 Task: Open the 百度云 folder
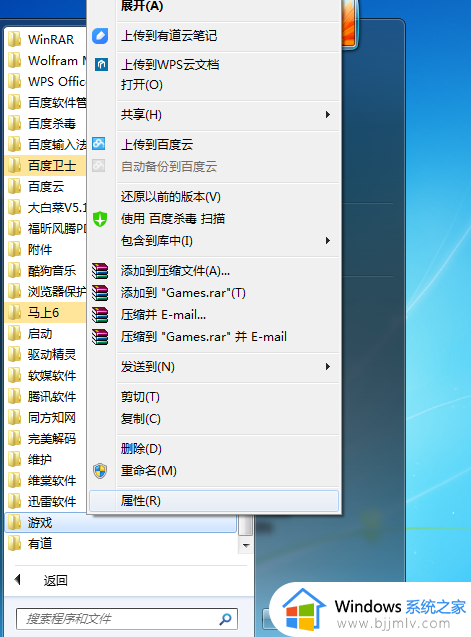[46, 186]
